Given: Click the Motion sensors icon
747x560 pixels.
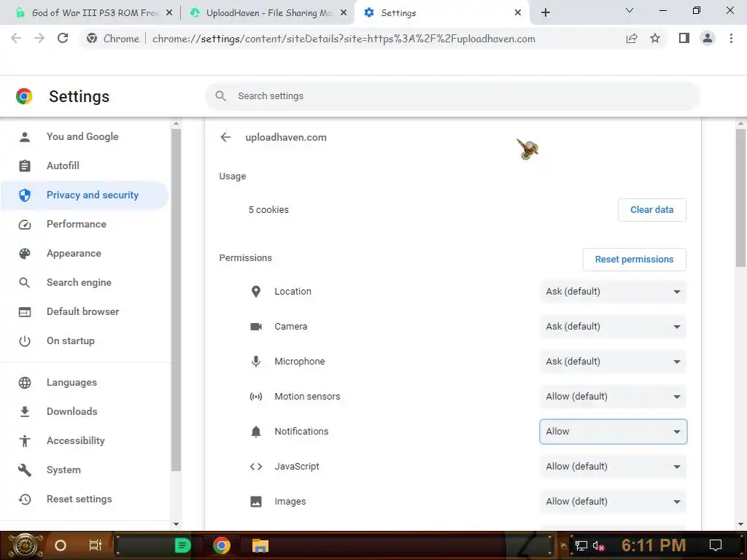Looking at the screenshot, I should pyautogui.click(x=256, y=396).
